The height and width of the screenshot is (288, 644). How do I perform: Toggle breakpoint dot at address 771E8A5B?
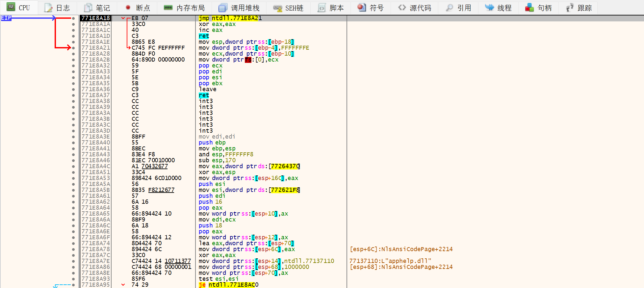point(73,190)
